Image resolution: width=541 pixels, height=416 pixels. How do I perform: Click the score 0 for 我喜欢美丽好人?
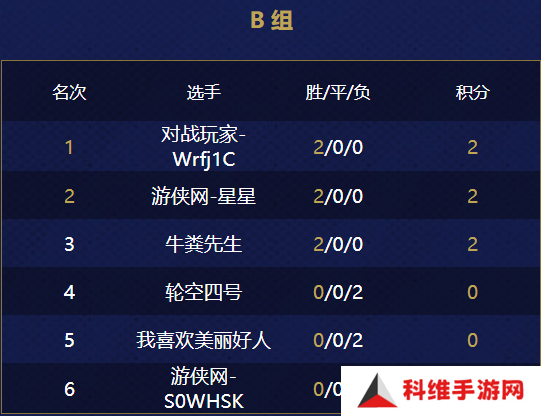[x=472, y=340]
